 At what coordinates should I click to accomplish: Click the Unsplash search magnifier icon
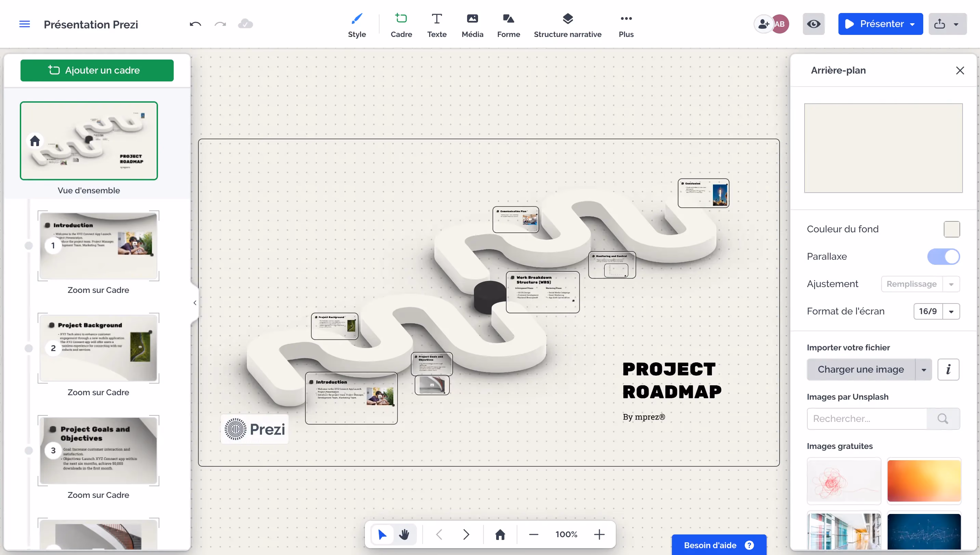[x=943, y=418]
